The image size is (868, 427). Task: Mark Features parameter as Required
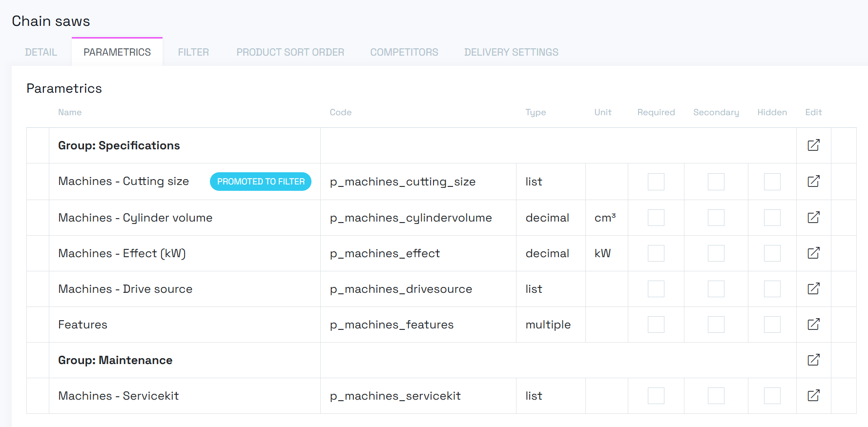(656, 325)
